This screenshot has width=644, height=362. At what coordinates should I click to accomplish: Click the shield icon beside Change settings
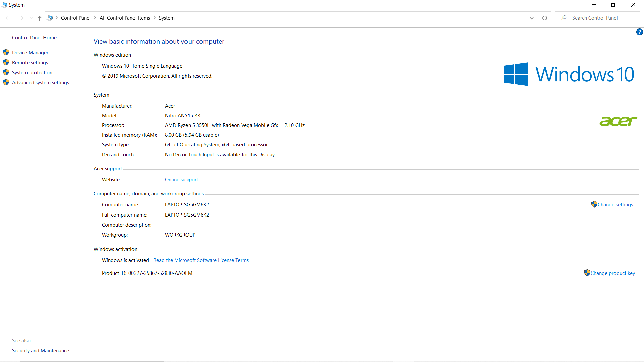tap(594, 204)
